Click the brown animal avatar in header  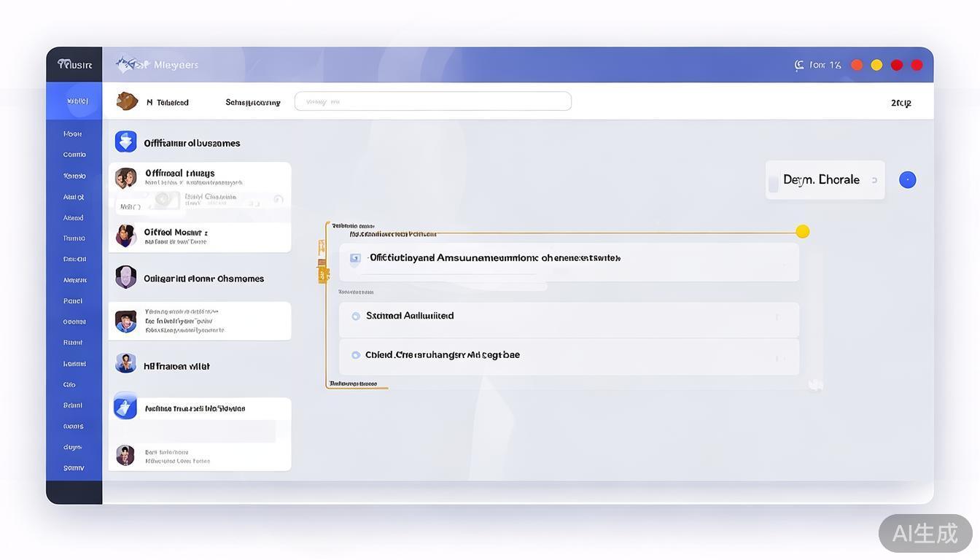tap(127, 101)
